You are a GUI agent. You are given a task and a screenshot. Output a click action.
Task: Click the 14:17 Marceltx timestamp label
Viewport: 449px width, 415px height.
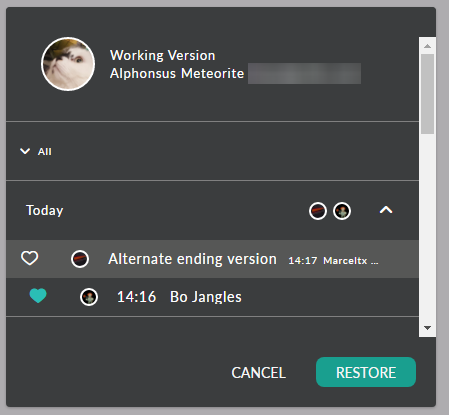tap(333, 261)
